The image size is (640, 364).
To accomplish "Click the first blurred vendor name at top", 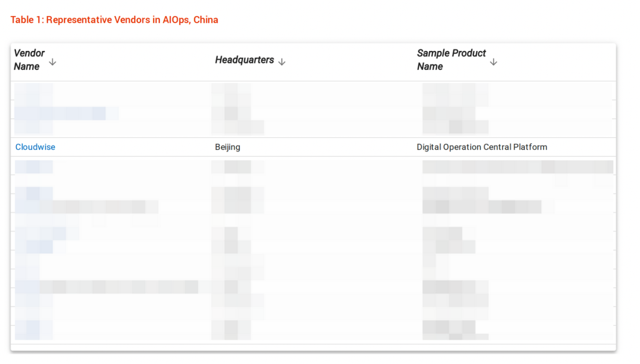I will pos(33,91).
